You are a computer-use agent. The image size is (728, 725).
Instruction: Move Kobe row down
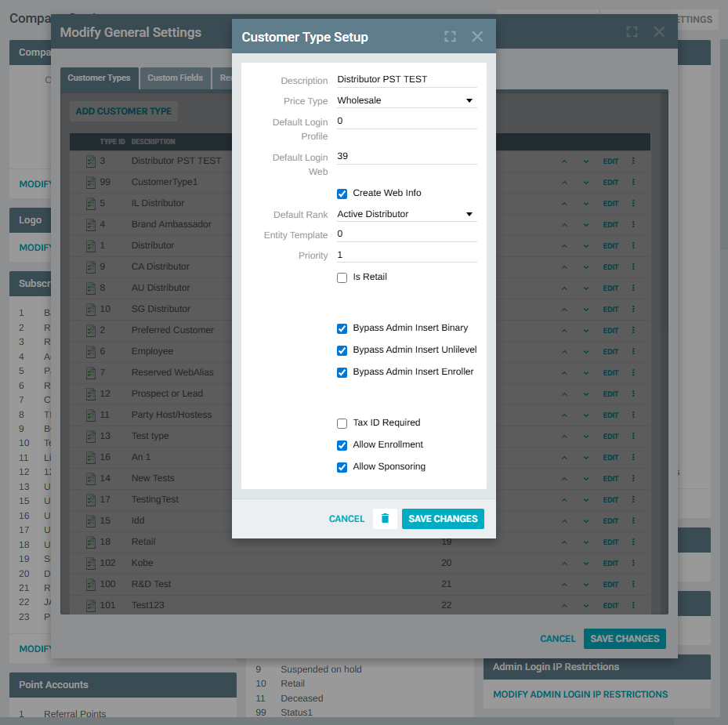point(586,564)
